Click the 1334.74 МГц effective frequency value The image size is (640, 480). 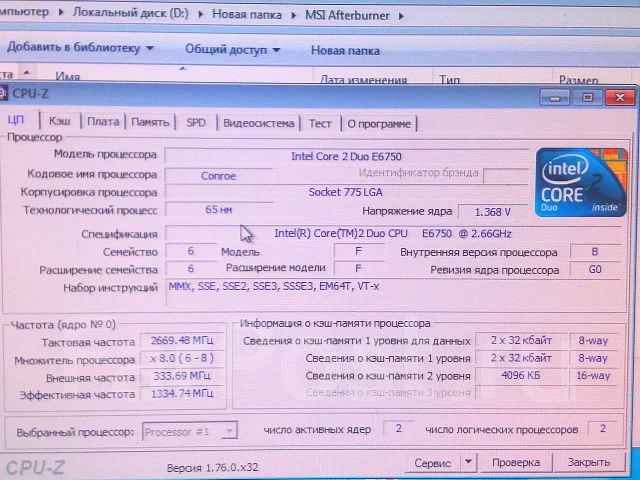pos(182,393)
